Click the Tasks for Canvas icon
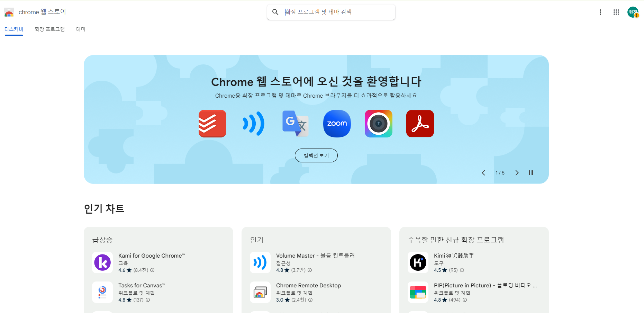The image size is (644, 313). point(102,292)
